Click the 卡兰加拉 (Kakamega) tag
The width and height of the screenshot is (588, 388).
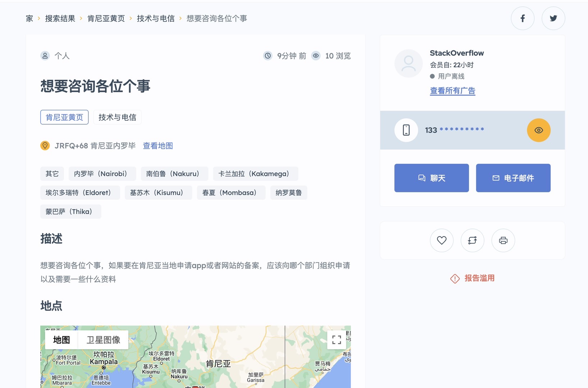[256, 174]
